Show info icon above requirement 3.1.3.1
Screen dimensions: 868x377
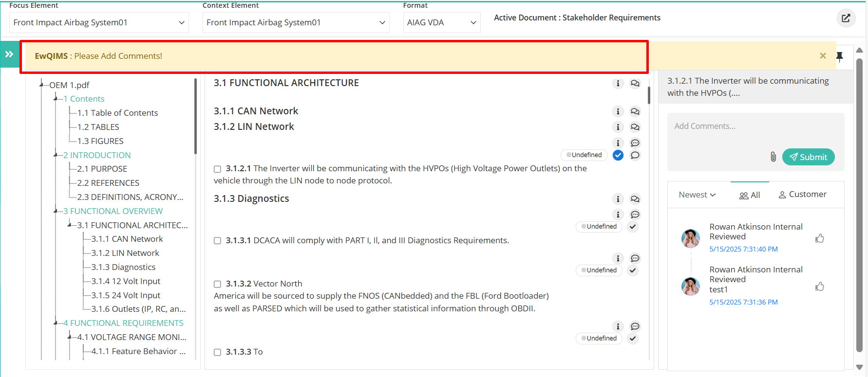(618, 215)
